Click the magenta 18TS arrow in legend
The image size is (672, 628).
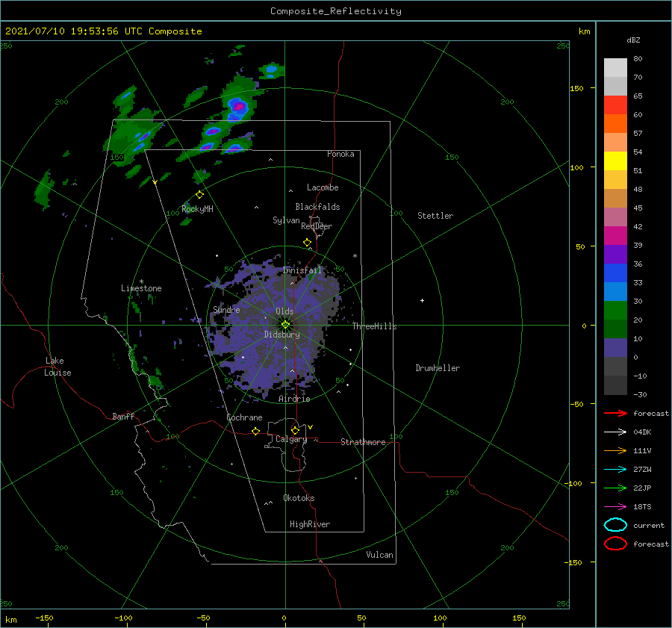coord(615,507)
